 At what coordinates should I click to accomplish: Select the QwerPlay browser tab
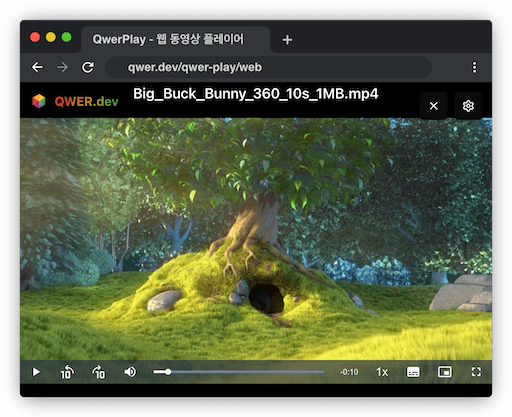(x=176, y=39)
